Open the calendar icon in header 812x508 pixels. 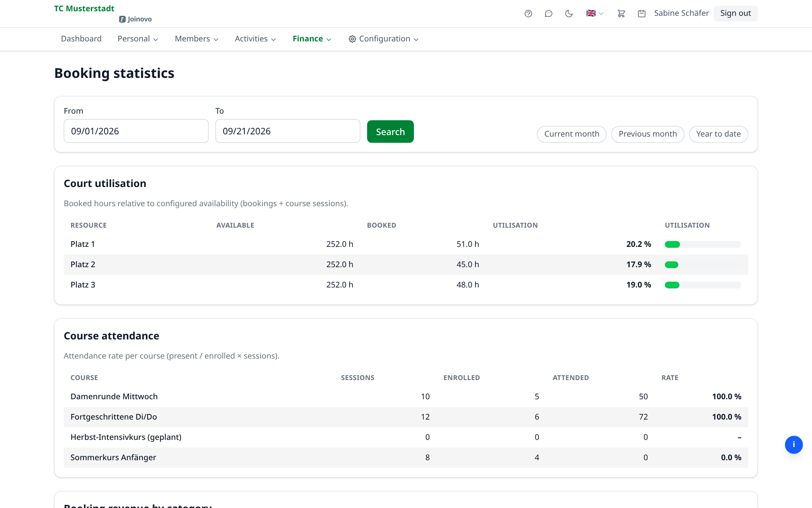[x=642, y=14]
